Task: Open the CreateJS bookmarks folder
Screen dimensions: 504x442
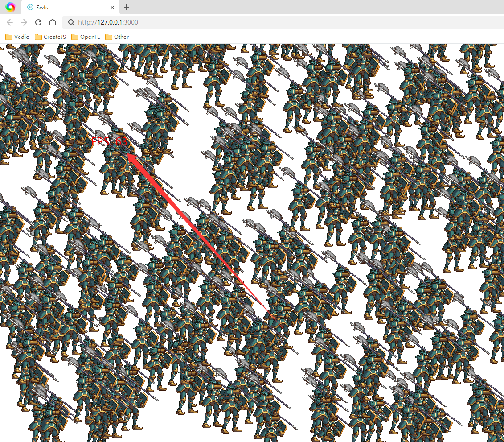Action: pyautogui.click(x=50, y=37)
